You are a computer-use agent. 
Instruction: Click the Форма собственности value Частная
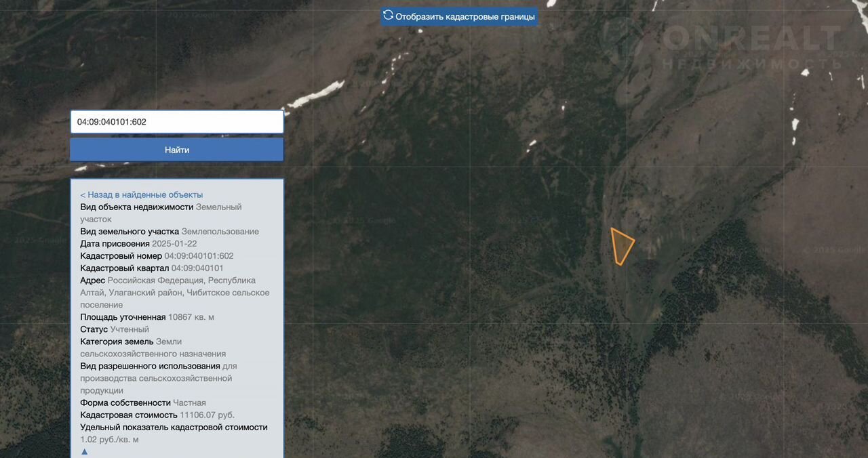coord(189,402)
